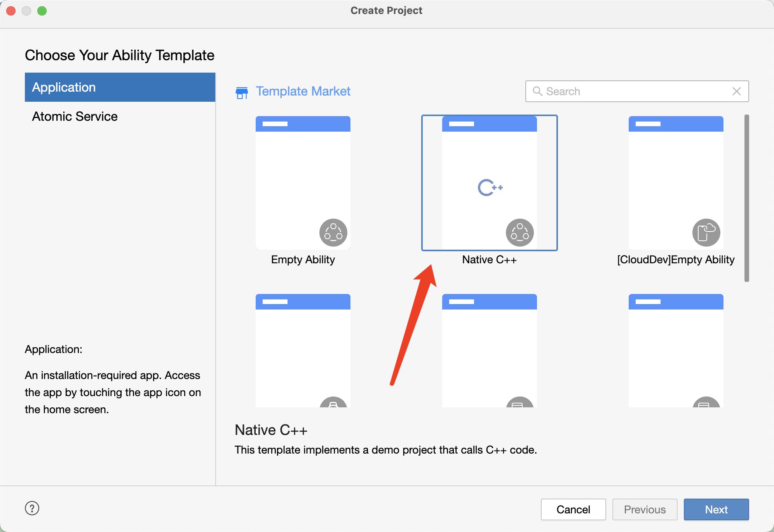Open help with the question mark icon
774x532 pixels.
pyautogui.click(x=32, y=508)
